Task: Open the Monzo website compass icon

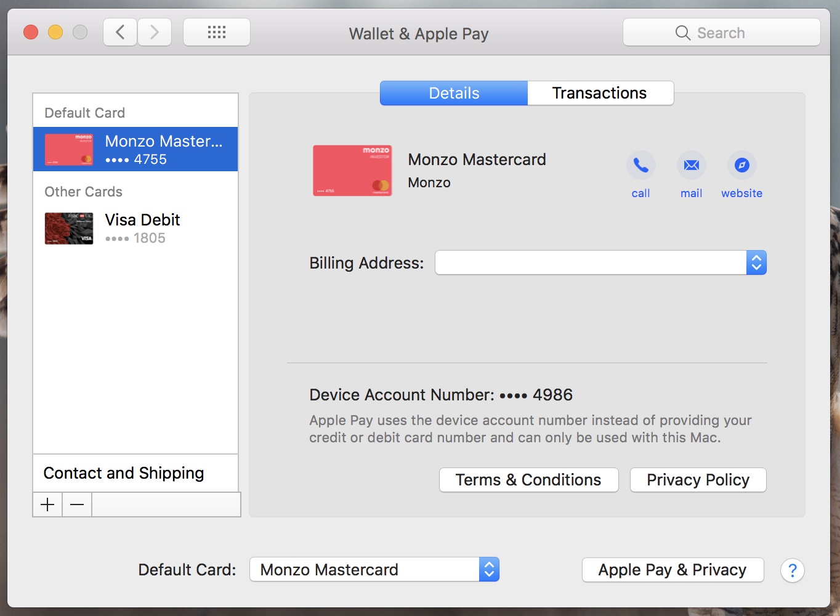Action: [x=741, y=165]
